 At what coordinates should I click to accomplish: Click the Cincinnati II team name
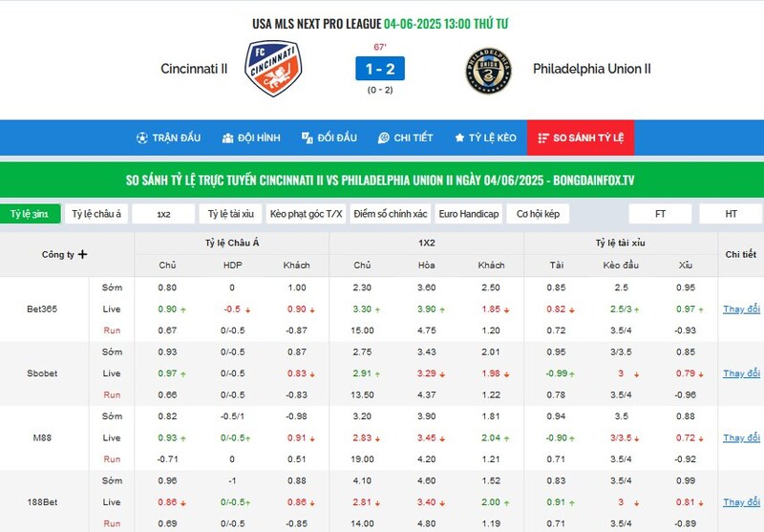pyautogui.click(x=194, y=69)
